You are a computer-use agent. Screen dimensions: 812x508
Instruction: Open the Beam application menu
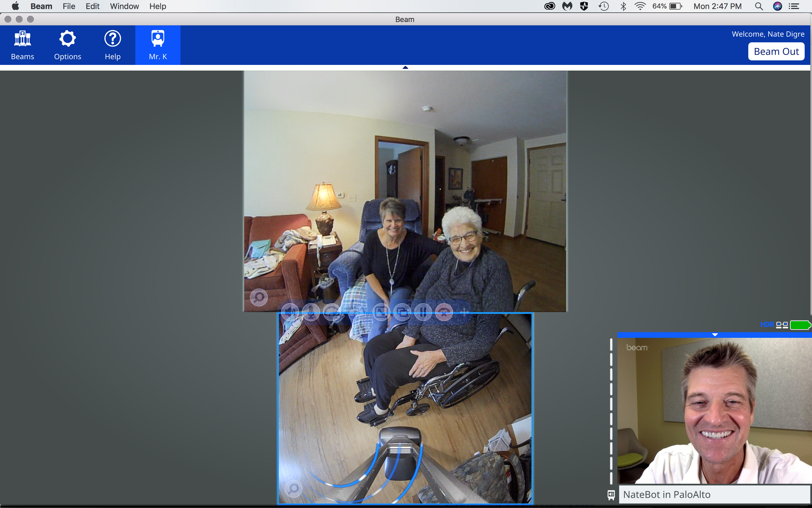41,6
